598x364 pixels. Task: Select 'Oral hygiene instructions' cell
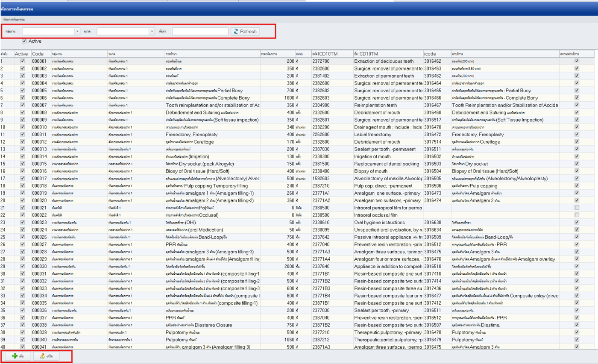coord(388,222)
